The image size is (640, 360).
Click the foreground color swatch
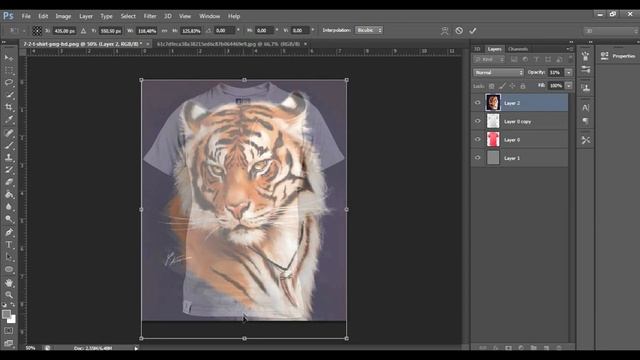(6, 314)
